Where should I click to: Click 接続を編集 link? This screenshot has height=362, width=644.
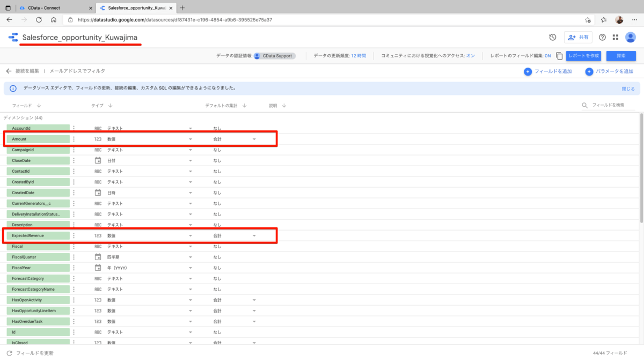tap(27, 71)
